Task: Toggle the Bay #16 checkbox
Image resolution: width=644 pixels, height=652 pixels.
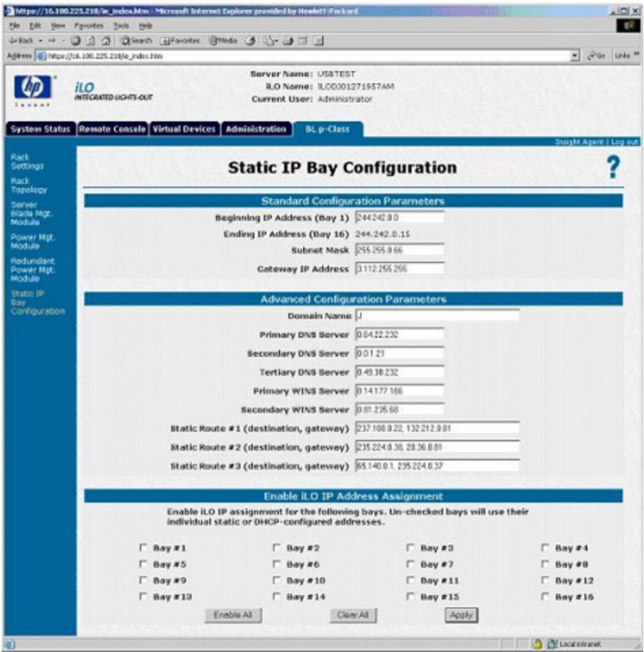Action: [x=545, y=596]
